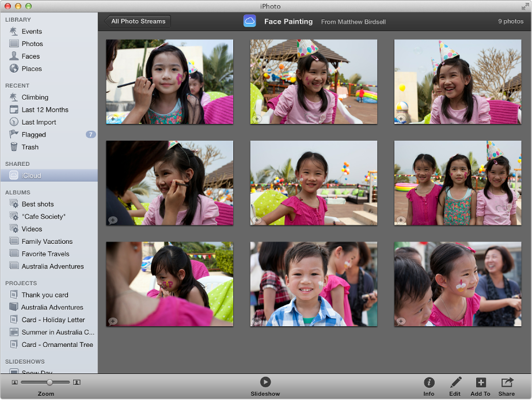This screenshot has height=400, width=532.
Task: Click the Edit button in the toolbar
Action: pyautogui.click(x=455, y=382)
